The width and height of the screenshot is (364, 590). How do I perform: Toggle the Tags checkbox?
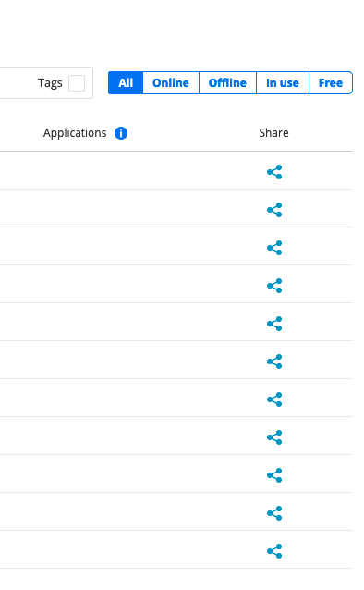pos(77,83)
